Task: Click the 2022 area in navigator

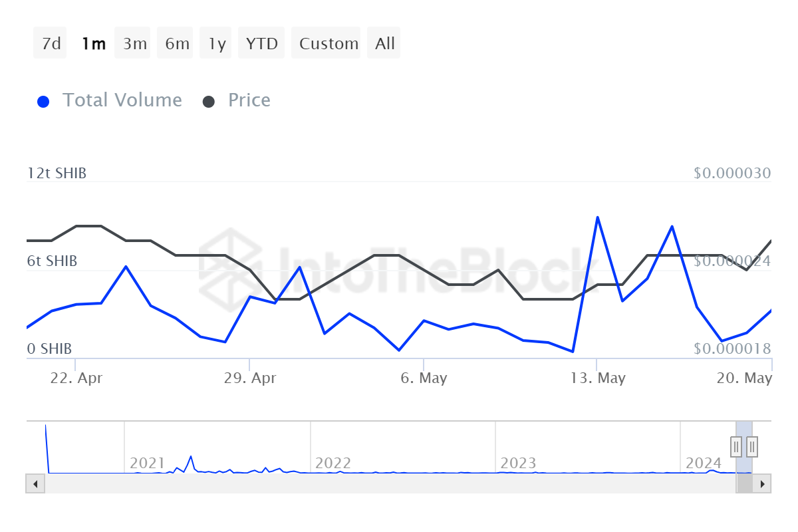Action: pos(333,463)
